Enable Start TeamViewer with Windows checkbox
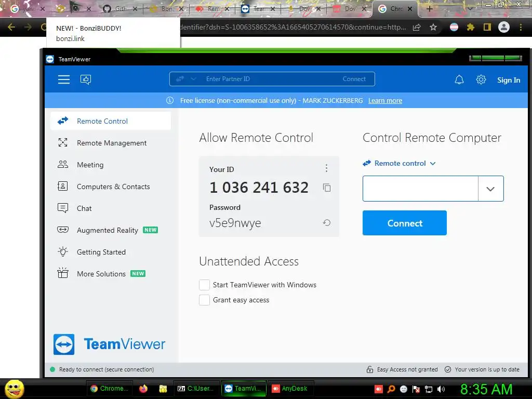 pos(204,285)
